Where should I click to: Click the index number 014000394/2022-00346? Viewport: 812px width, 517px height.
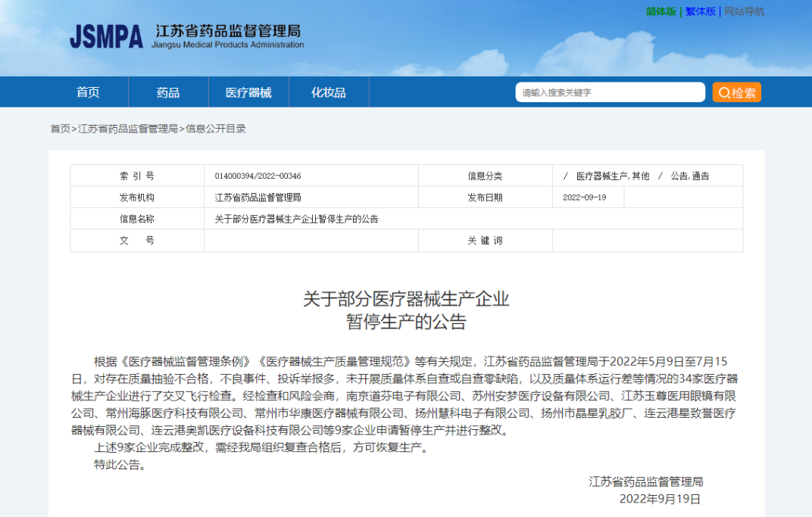coord(258,176)
